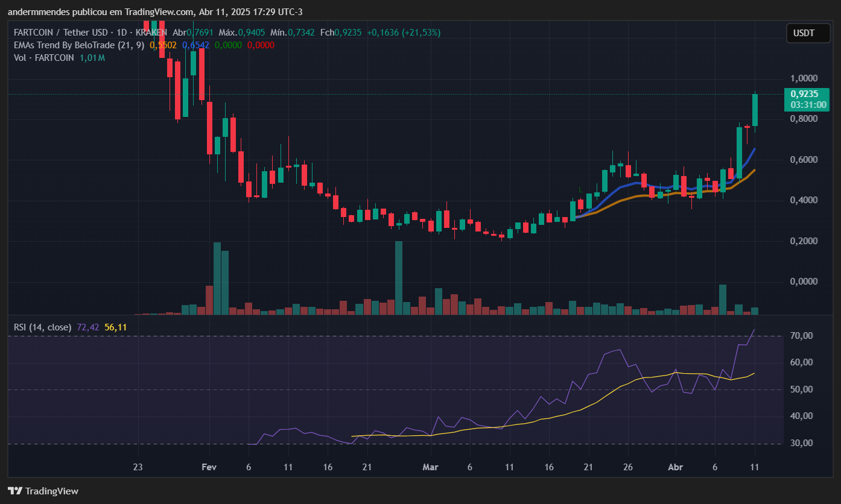841x504 pixels.
Task: Select the RSI (14, close) indicator label
Action: click(43, 327)
